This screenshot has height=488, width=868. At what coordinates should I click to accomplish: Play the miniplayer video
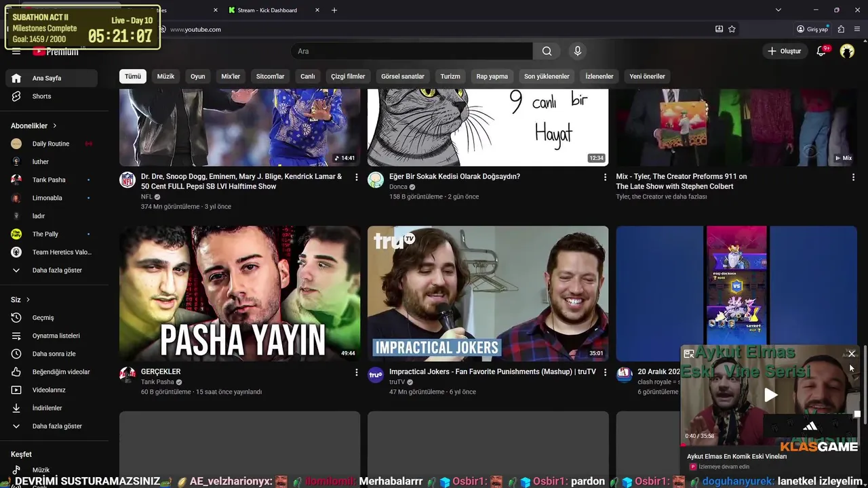click(x=770, y=395)
